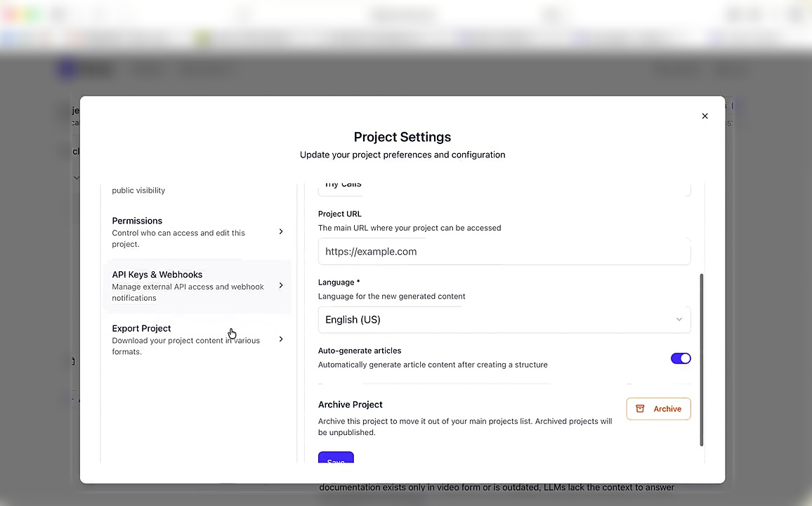Click the Auto-generate articles label text

click(x=360, y=351)
